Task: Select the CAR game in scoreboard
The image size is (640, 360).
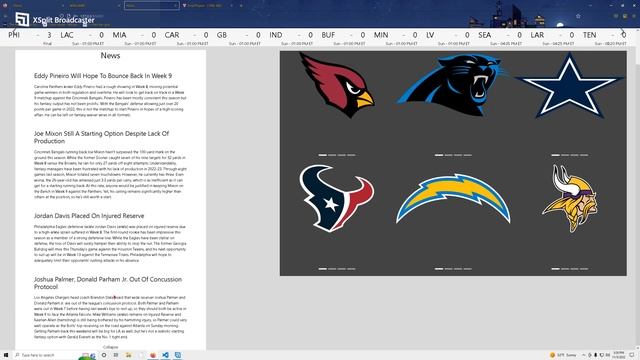Action: point(186,38)
